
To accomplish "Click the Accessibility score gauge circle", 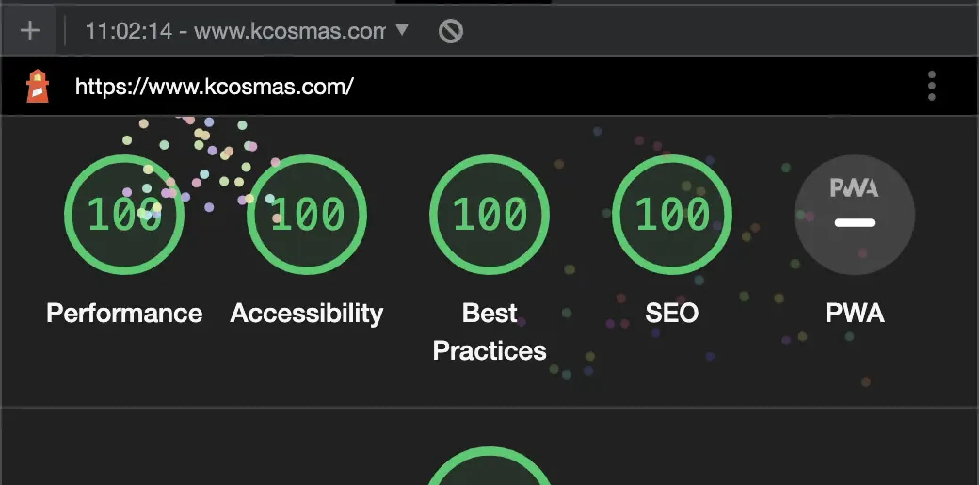I will click(x=307, y=215).
